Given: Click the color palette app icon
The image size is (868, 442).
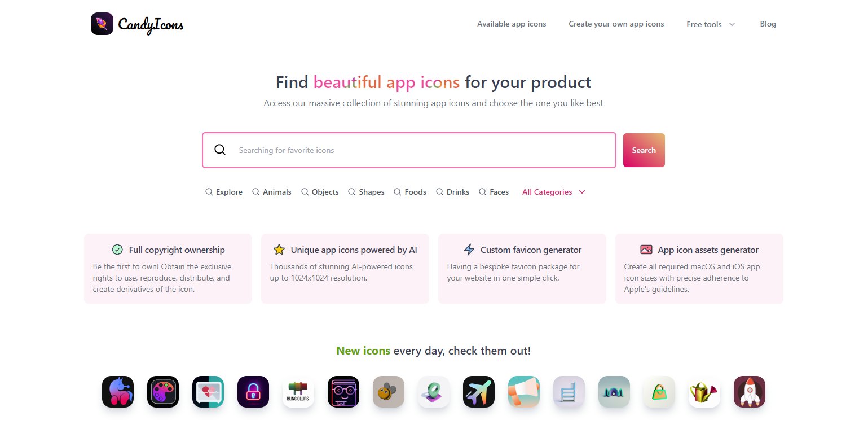Looking at the screenshot, I should click(x=162, y=392).
